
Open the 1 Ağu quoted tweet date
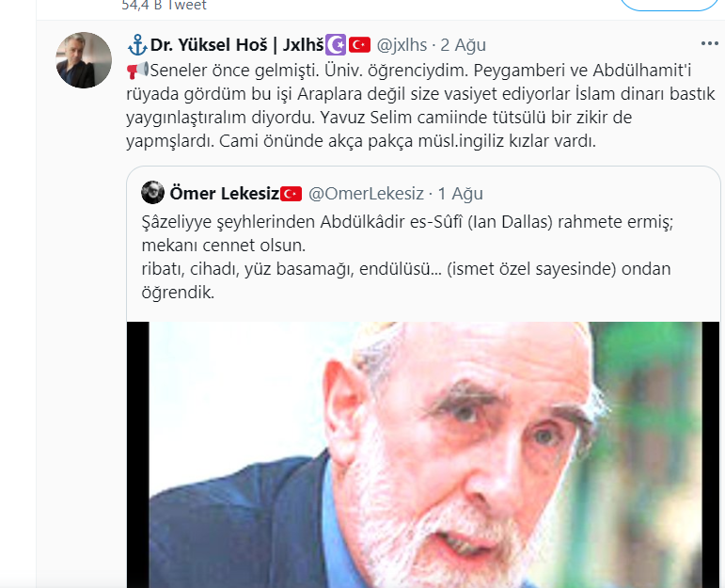tap(460, 194)
